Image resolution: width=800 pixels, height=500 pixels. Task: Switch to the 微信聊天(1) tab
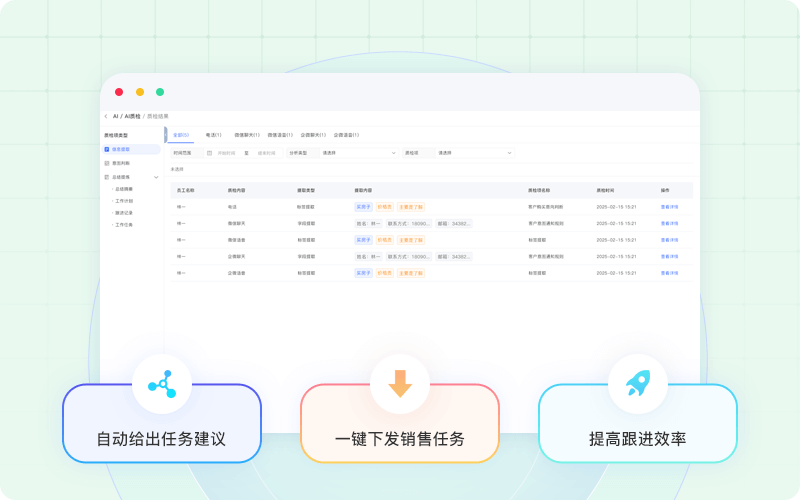247,134
